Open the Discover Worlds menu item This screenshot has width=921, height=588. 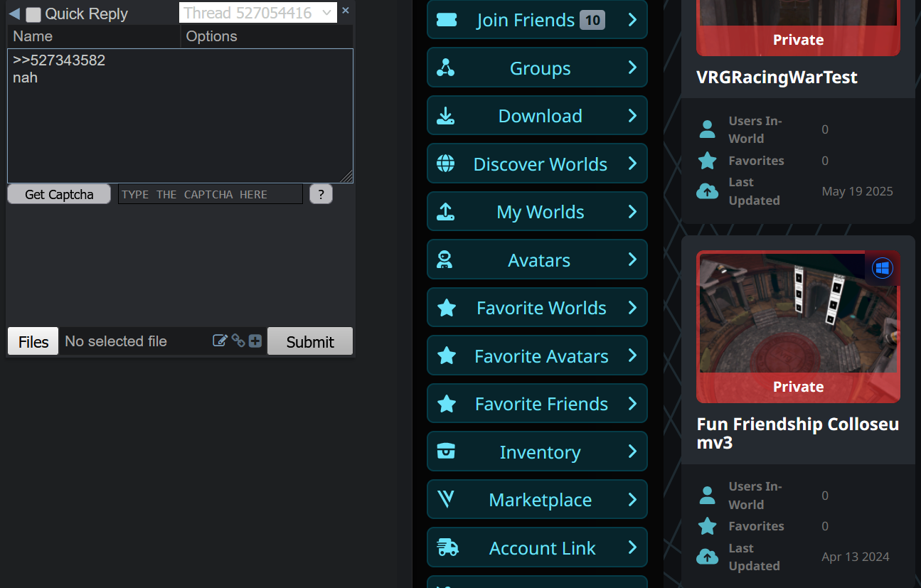(537, 164)
